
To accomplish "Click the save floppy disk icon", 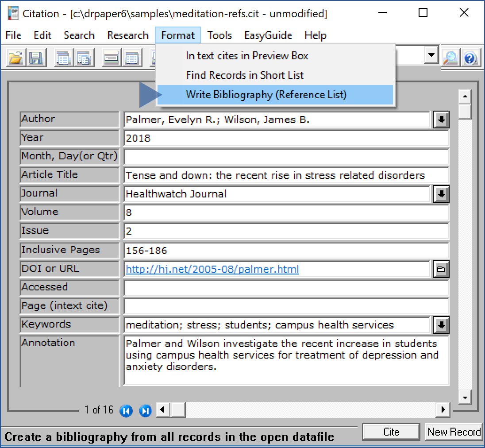I will 36,58.
